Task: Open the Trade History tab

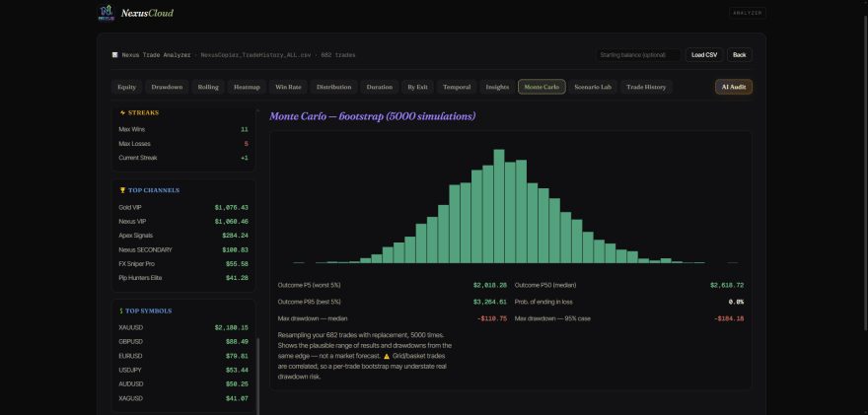Action: coord(646,87)
